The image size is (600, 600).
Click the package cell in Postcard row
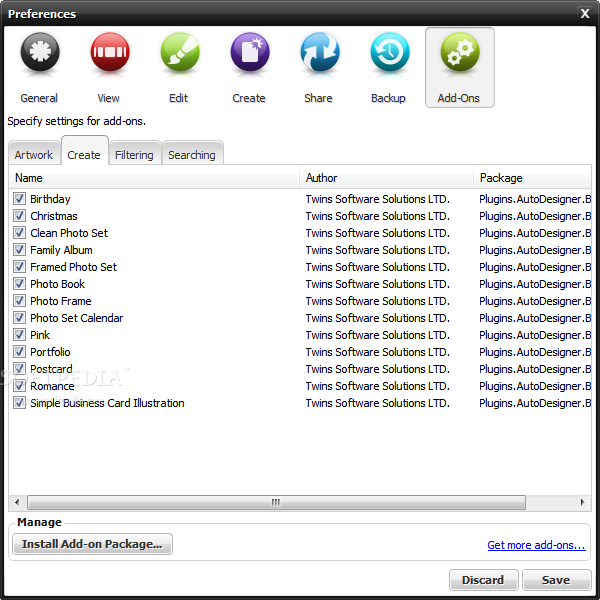tap(535, 369)
